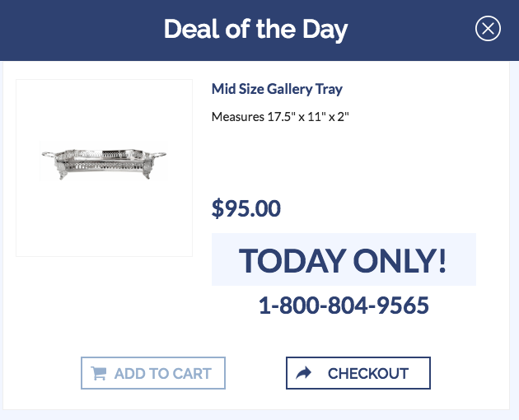Select the $95.00 price text
519x420 pixels.
pyautogui.click(x=246, y=208)
